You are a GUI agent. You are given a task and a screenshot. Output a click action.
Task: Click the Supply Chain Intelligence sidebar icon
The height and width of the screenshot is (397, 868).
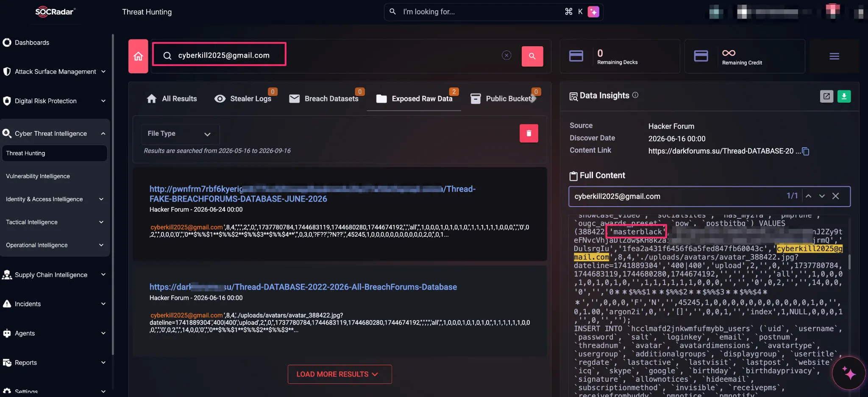pyautogui.click(x=7, y=275)
